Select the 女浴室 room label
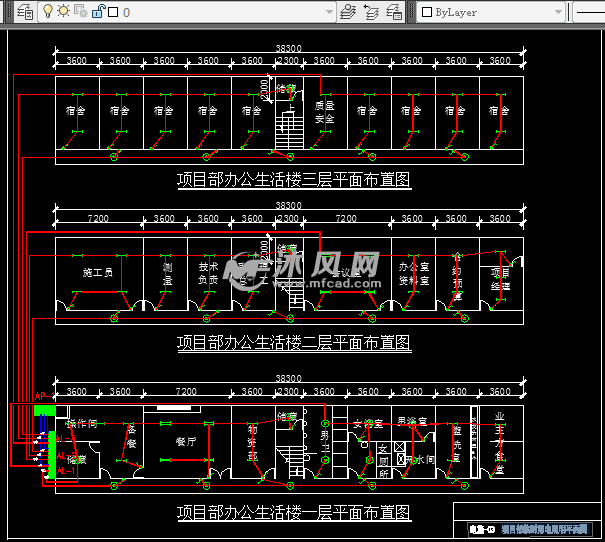605x542 pixels. pos(368,424)
